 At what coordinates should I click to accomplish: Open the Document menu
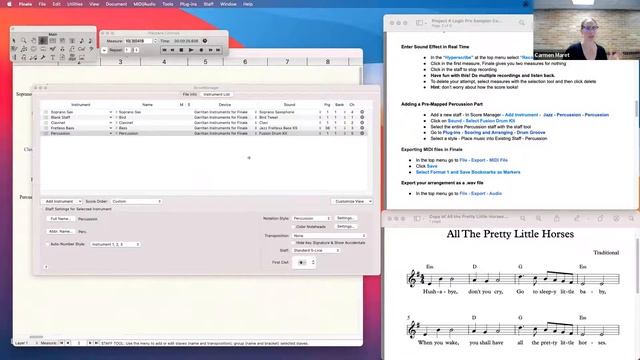[116, 4]
